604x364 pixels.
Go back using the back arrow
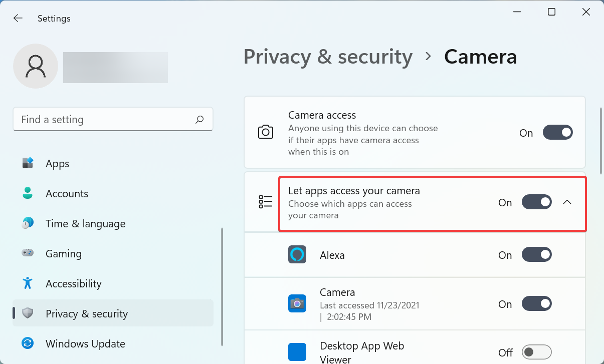(x=18, y=18)
